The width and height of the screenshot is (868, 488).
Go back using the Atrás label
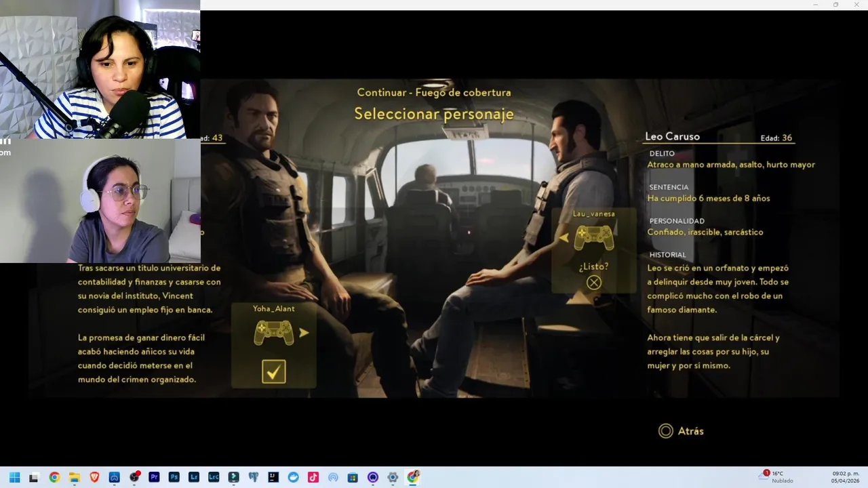(x=691, y=431)
